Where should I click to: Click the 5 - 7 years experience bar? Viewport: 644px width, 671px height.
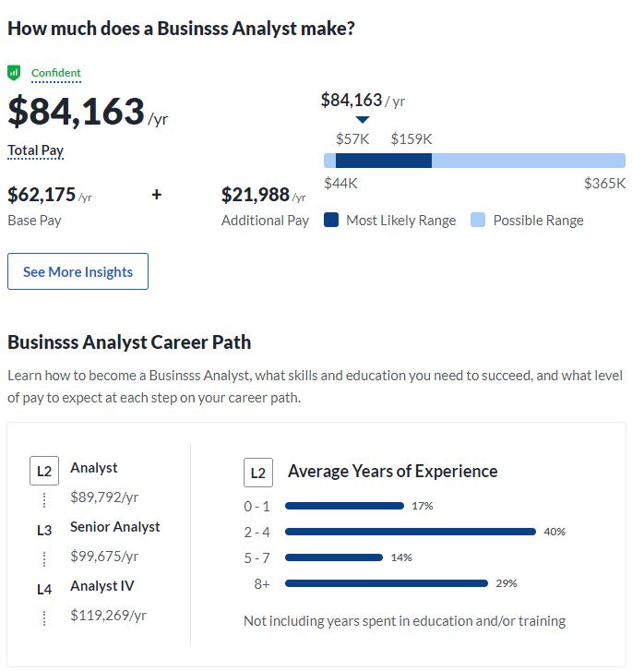point(334,557)
